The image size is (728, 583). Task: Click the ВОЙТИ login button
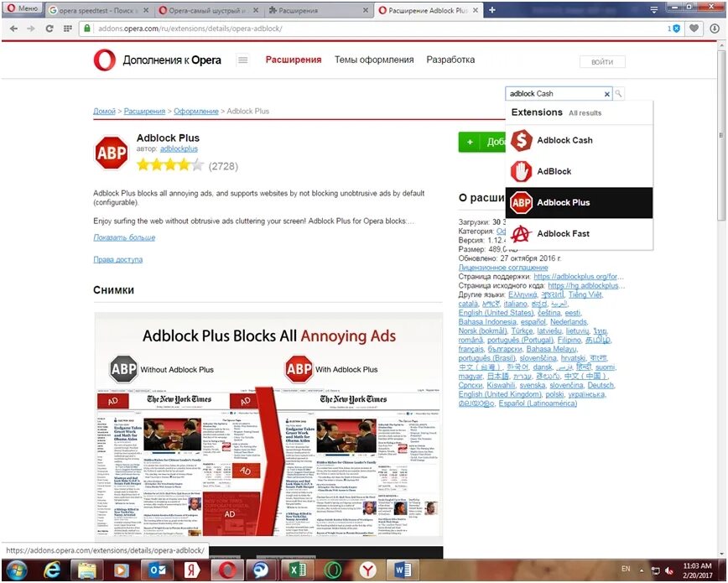(602, 61)
